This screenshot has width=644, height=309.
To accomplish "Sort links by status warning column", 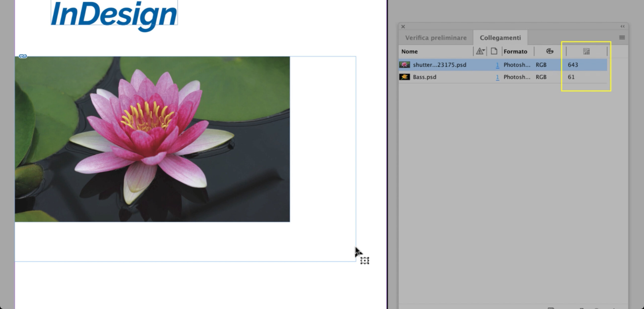I will 480,51.
